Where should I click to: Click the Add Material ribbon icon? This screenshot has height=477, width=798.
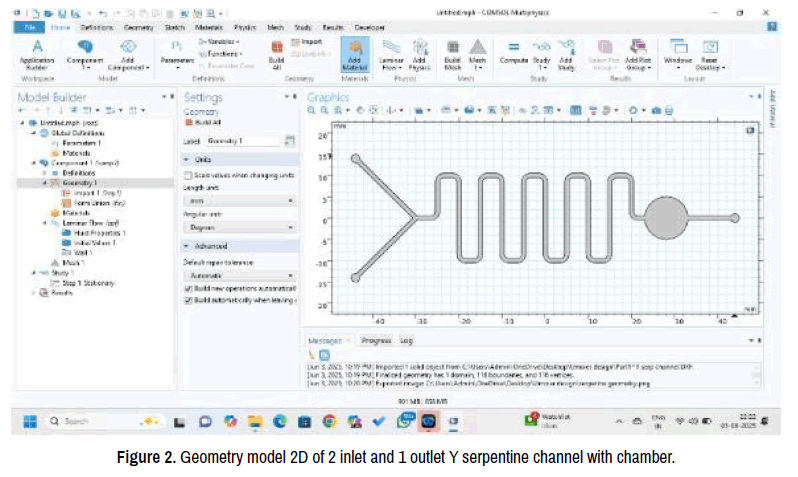355,51
